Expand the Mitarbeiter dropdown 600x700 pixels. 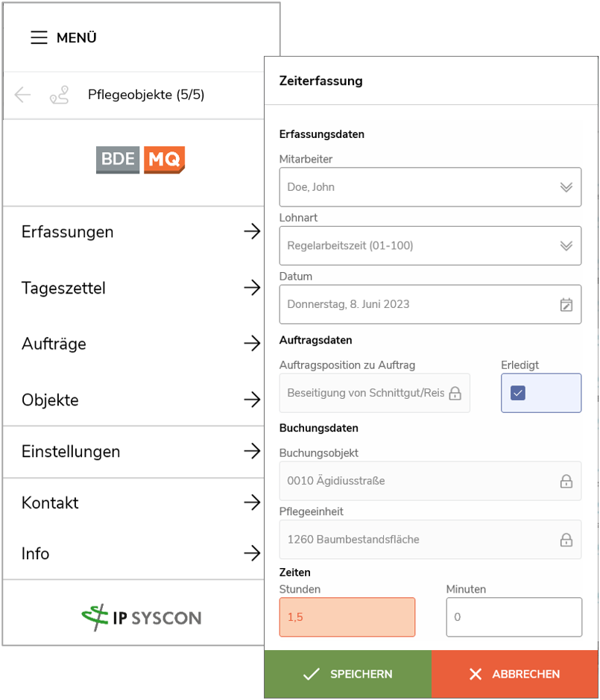(x=566, y=187)
